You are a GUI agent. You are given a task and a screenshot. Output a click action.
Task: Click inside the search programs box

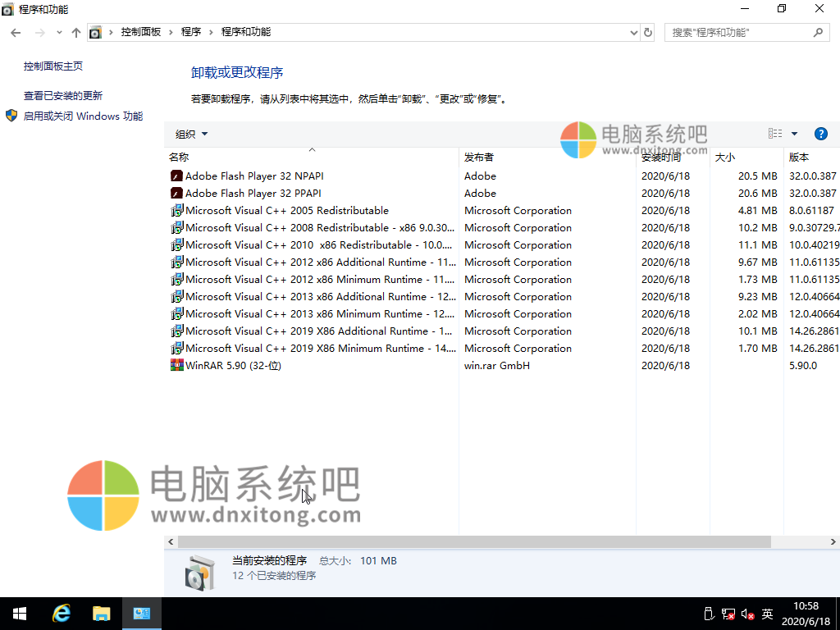738,31
